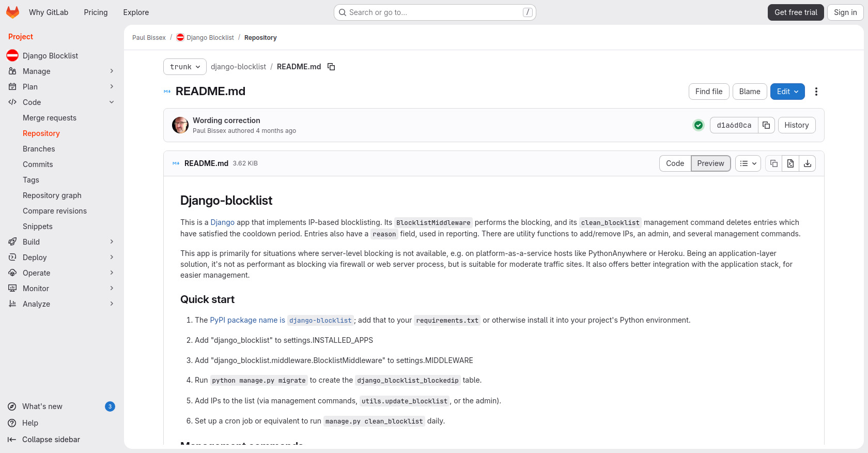The width and height of the screenshot is (868, 453).
Task: Open Commits in sidebar
Action: pos(38,164)
